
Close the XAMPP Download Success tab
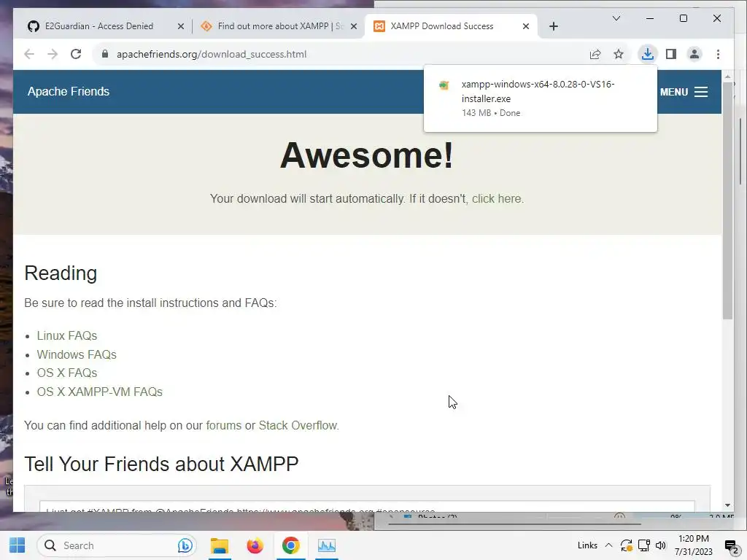click(525, 27)
